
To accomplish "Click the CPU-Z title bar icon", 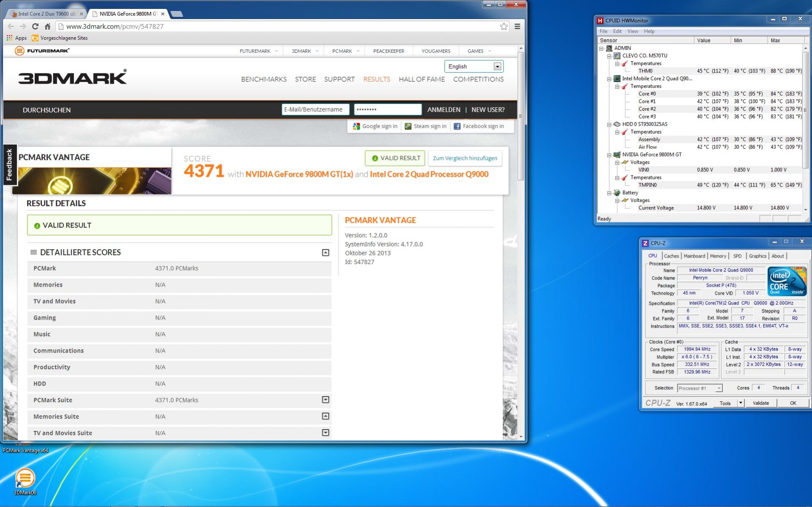I will pos(645,243).
